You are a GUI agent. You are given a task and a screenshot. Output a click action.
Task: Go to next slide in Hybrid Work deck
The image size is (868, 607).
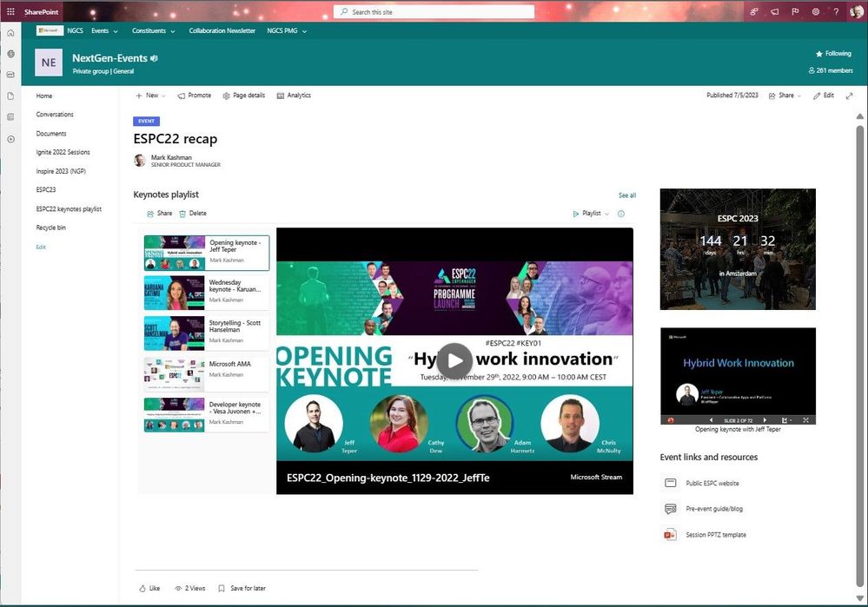[x=765, y=420]
